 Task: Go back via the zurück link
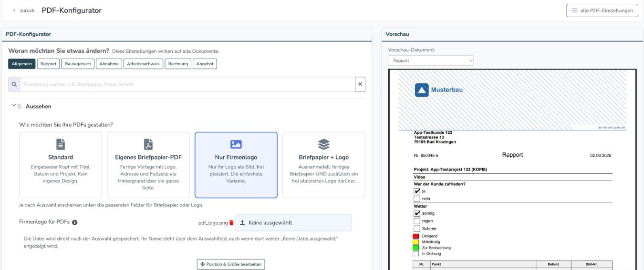click(23, 10)
